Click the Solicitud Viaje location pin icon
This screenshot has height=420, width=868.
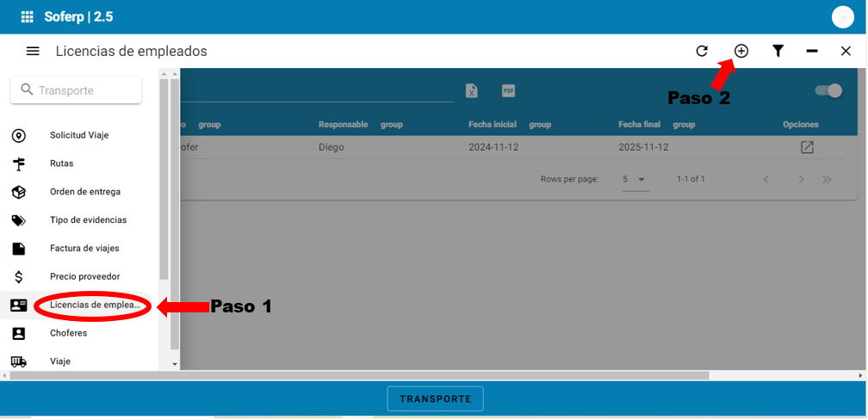coord(19,135)
